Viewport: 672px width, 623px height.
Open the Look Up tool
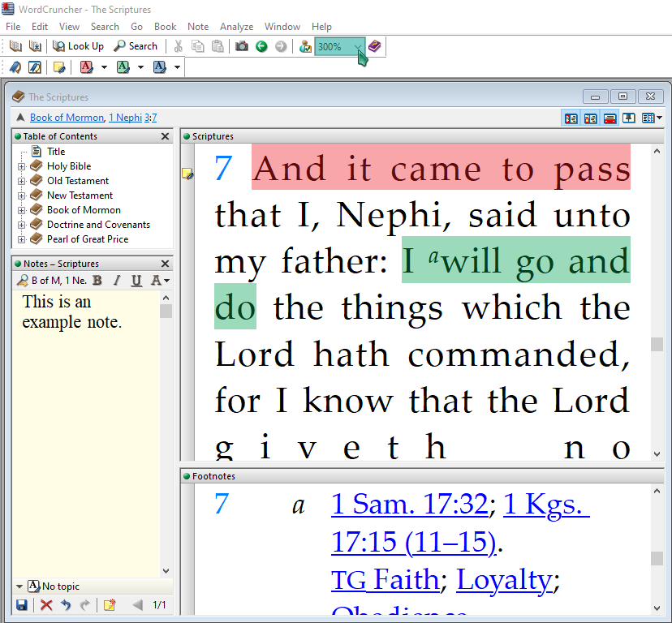click(x=78, y=46)
